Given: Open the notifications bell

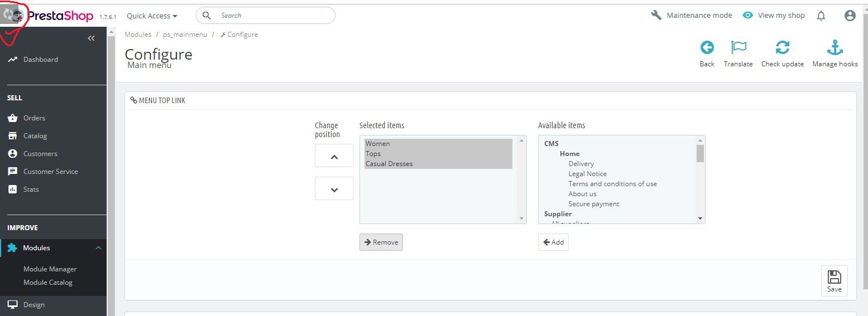Looking at the screenshot, I should click(x=821, y=16).
